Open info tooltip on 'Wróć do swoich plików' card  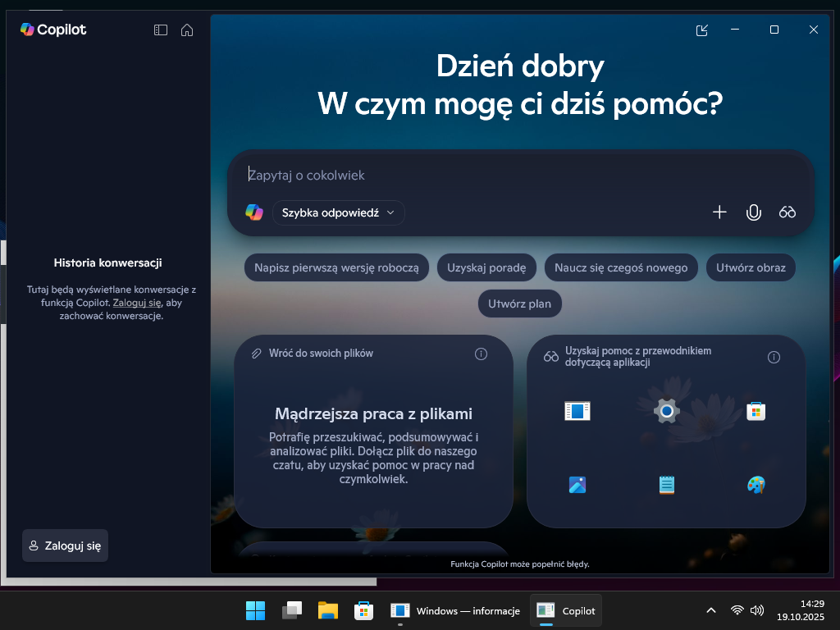[481, 354]
